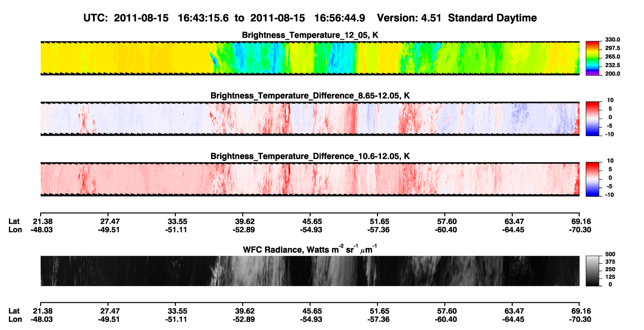Click "Lat" label on bottom coordinate axis
This screenshot has height=330, width=644.
[13, 311]
